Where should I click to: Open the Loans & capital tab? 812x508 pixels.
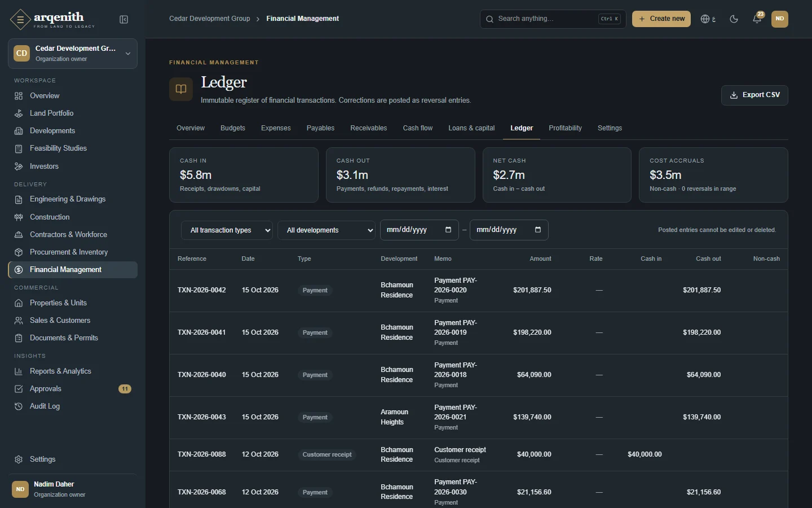point(471,128)
